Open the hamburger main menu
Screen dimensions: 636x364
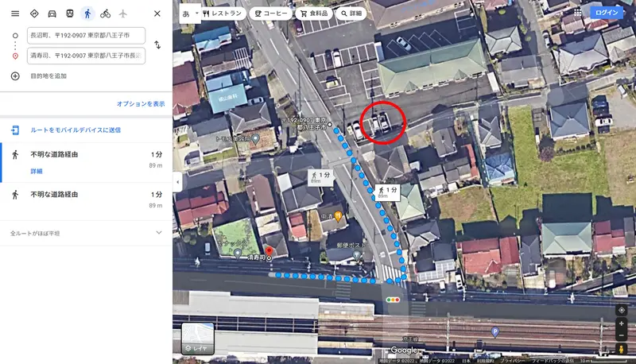click(x=15, y=14)
